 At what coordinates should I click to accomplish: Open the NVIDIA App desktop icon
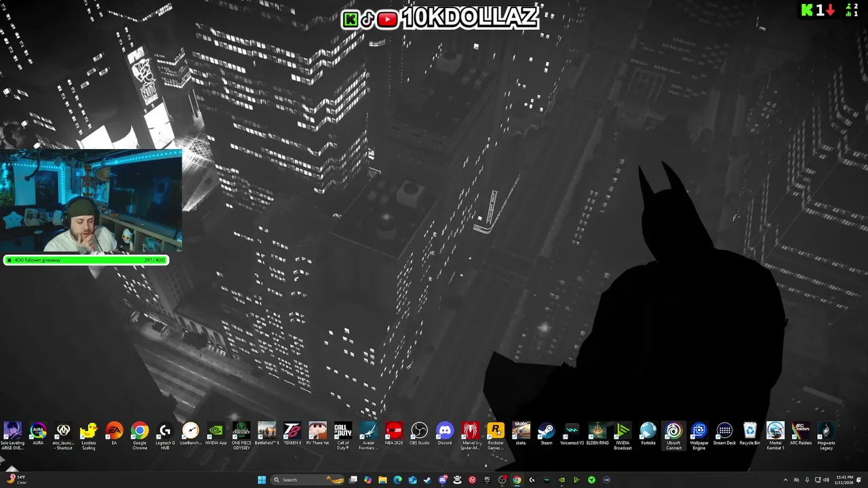[216, 434]
